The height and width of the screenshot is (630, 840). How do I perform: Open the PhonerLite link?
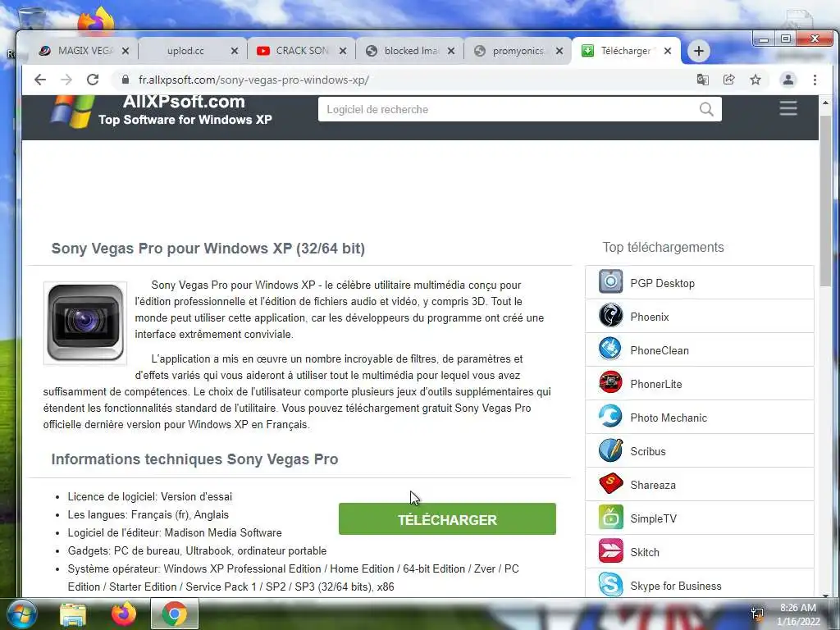click(655, 384)
